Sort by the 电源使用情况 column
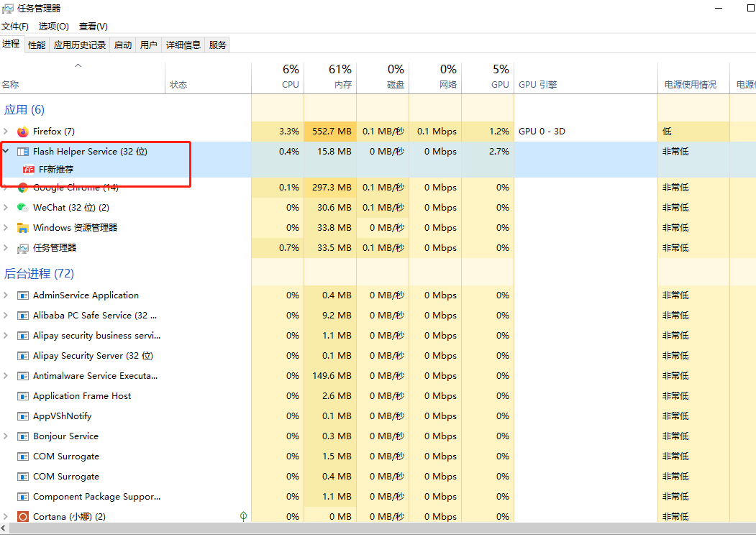Screen dimensions: 756x537 point(694,78)
